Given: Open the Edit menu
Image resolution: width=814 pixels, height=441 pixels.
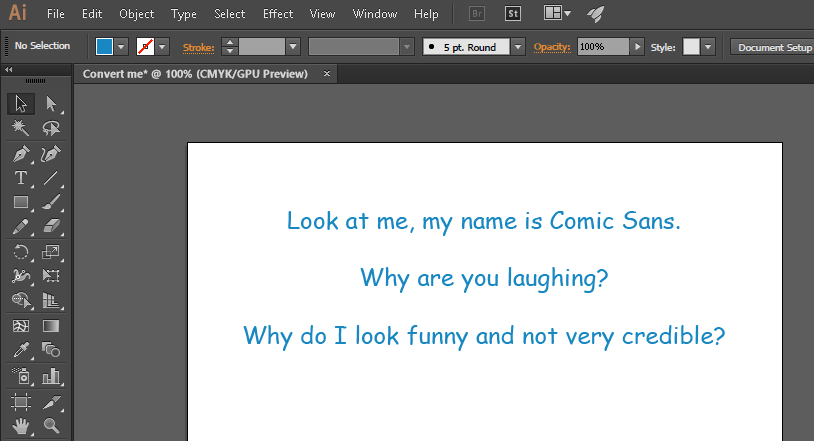Looking at the screenshot, I should tap(92, 14).
